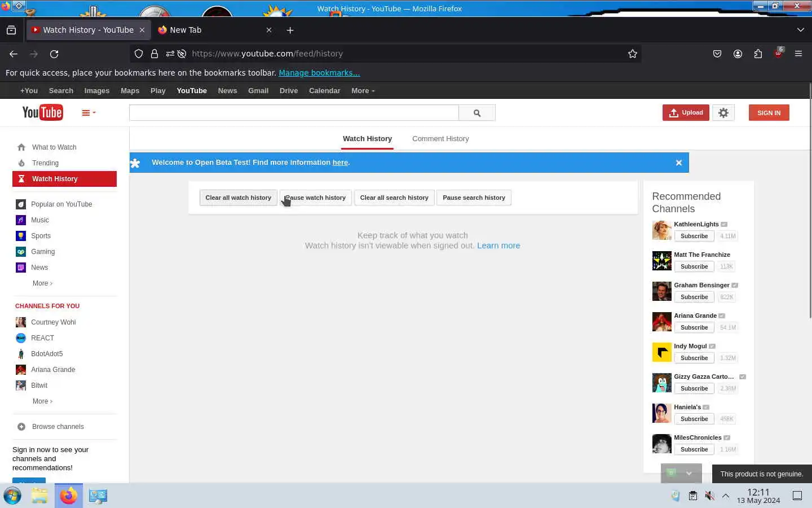Clear all search history
Image resolution: width=812 pixels, height=508 pixels.
pyautogui.click(x=394, y=198)
